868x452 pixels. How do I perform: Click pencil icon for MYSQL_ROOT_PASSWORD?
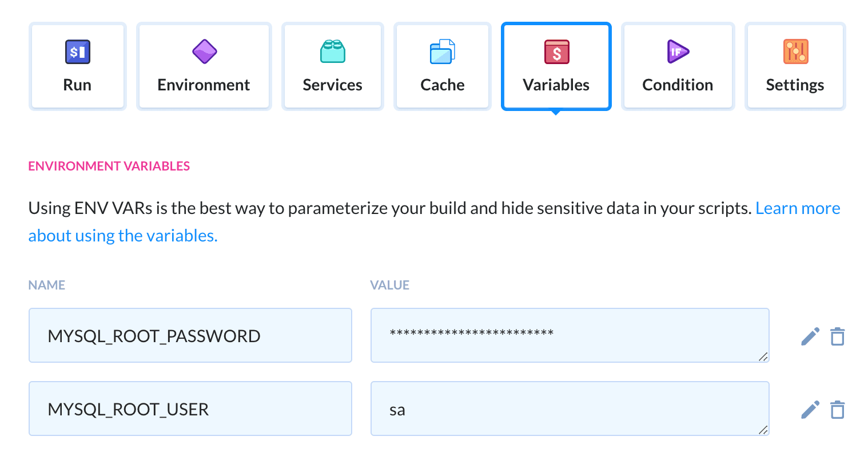pyautogui.click(x=810, y=336)
